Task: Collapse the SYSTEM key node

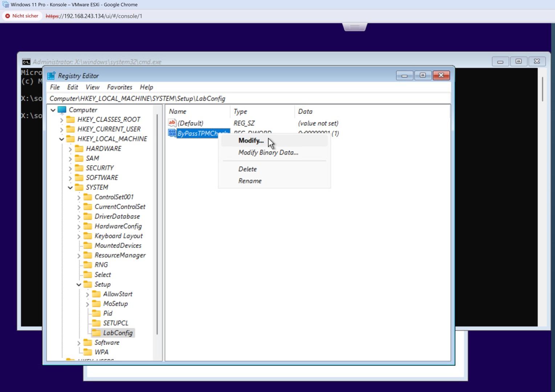Action: (x=70, y=188)
